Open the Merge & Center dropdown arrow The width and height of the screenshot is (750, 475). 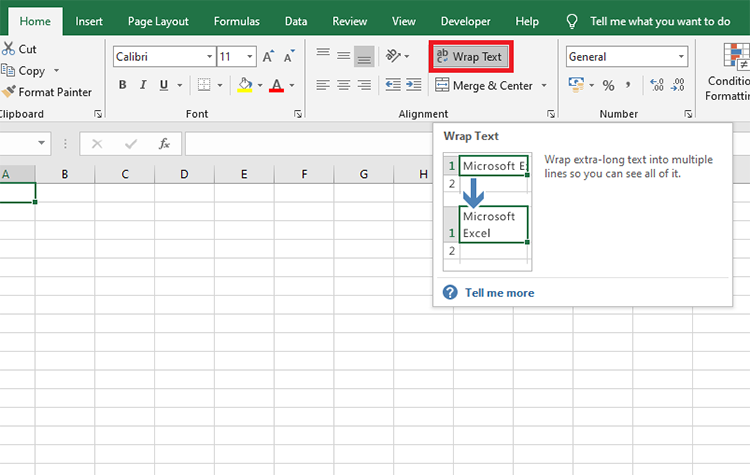(544, 86)
